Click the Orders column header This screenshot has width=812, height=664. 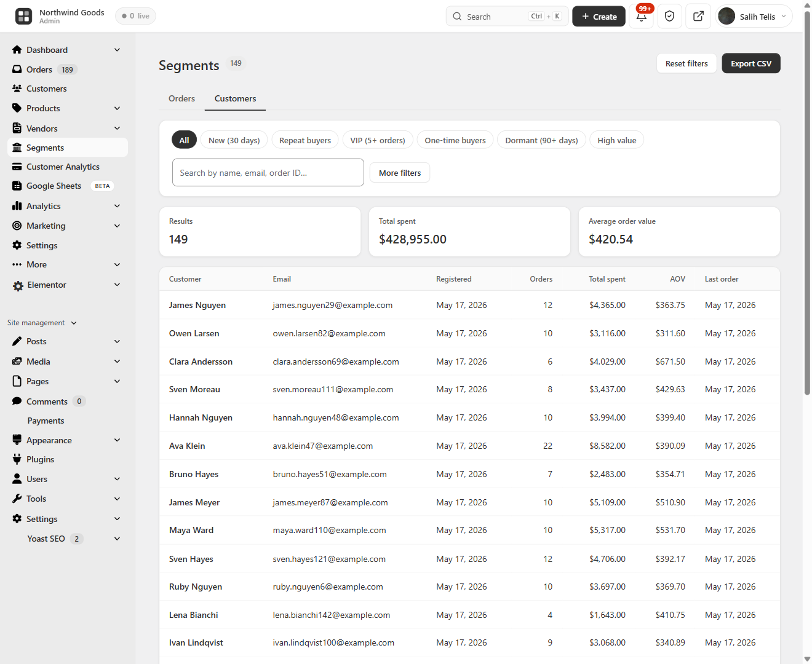coord(541,279)
